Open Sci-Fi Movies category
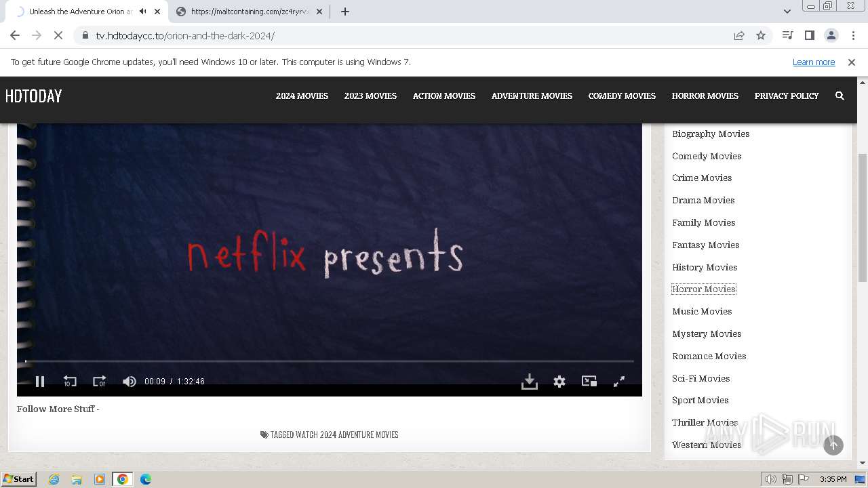Image resolution: width=868 pixels, height=488 pixels. coord(701,378)
